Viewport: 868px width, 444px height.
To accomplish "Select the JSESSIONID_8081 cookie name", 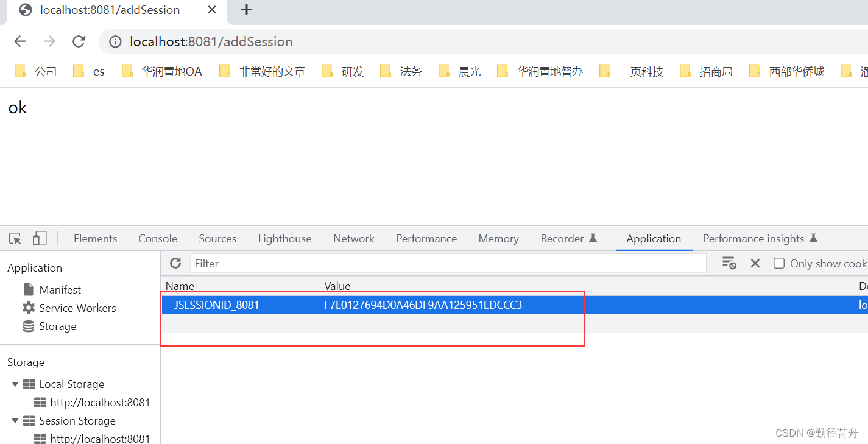I will point(217,305).
